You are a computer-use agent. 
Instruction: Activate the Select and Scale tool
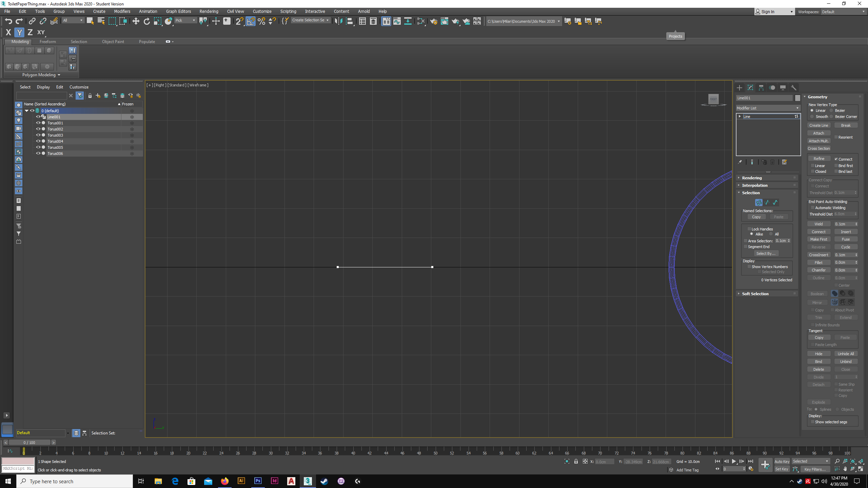pos(157,21)
